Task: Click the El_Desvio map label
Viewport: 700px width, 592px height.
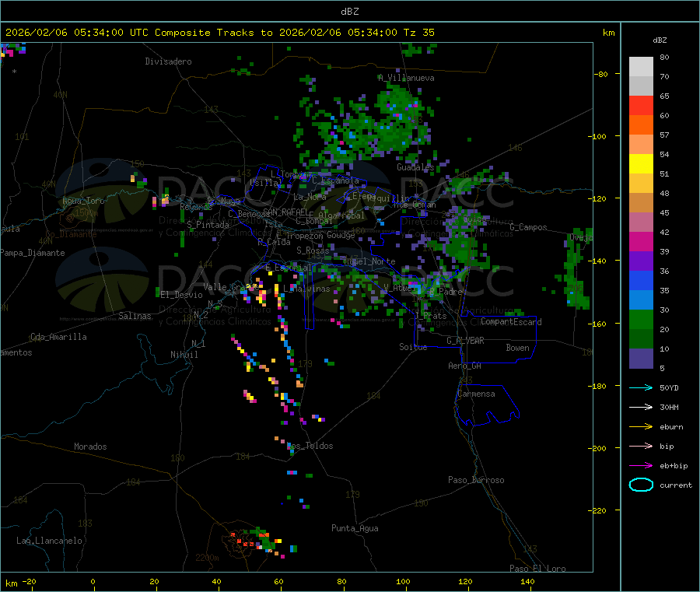Action: [181, 295]
